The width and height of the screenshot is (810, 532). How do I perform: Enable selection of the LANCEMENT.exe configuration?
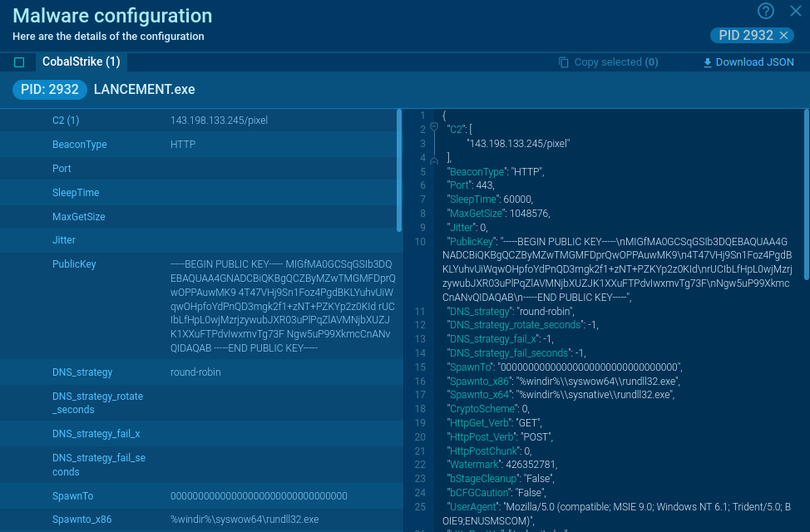19,62
